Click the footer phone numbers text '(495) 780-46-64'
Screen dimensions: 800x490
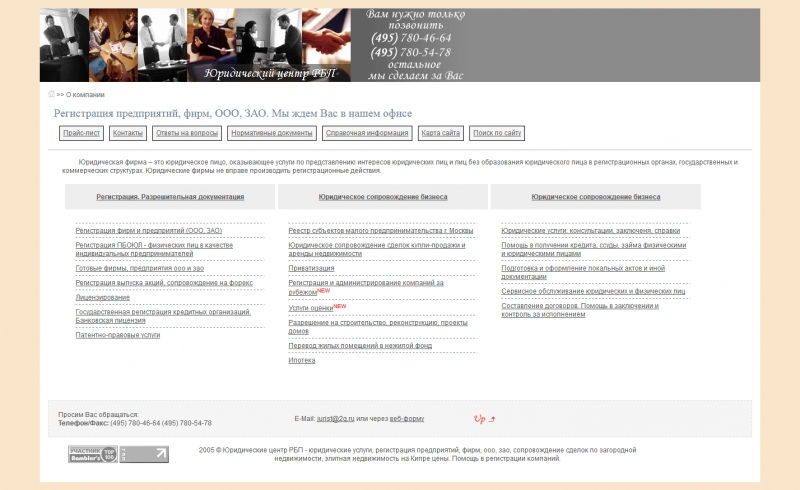135,424
